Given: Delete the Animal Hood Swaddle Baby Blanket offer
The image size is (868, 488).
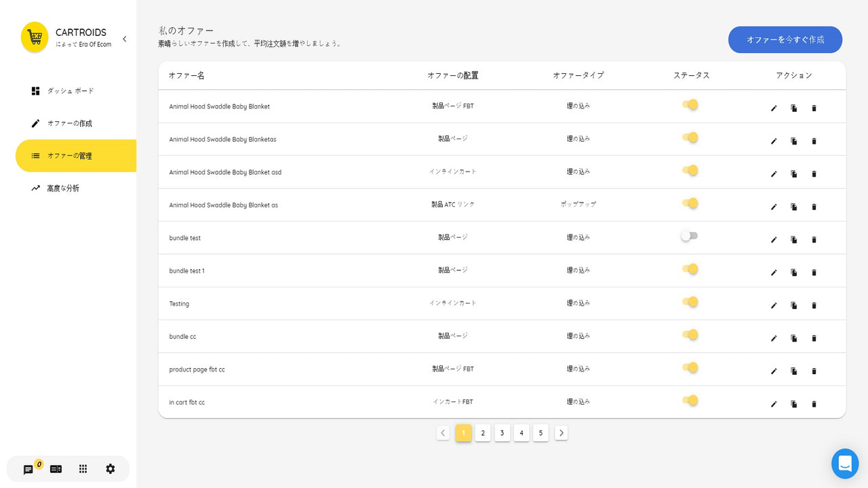Looking at the screenshot, I should [x=814, y=108].
